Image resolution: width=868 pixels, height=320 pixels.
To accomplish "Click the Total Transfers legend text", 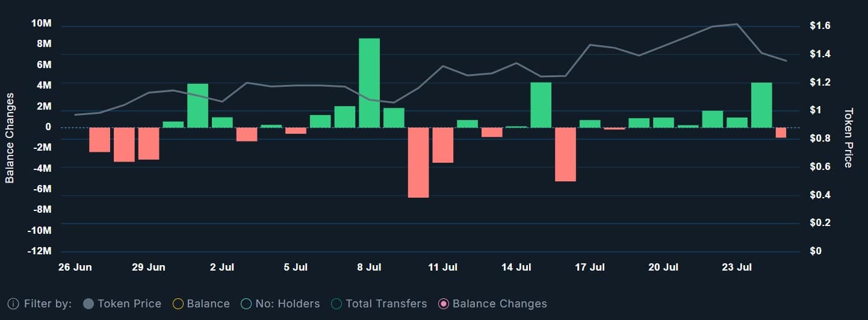I will click(x=386, y=304).
